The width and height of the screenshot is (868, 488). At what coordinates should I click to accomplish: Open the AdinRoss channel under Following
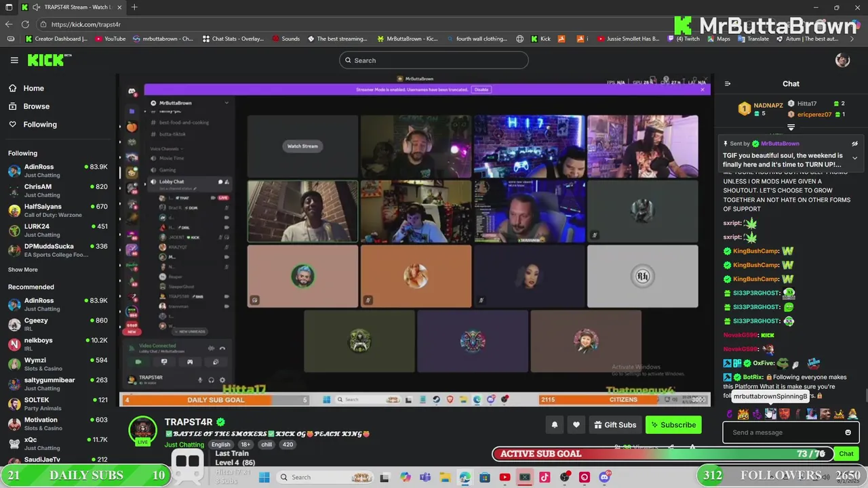coord(58,171)
